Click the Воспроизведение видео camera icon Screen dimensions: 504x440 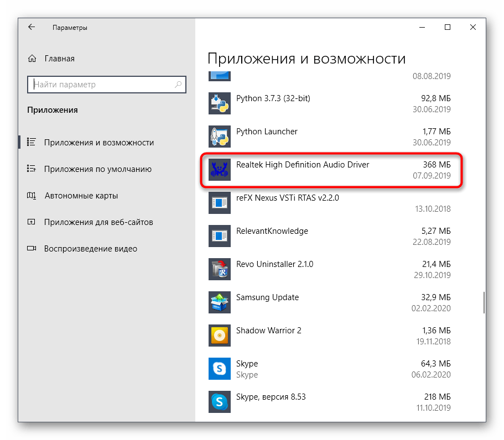click(x=32, y=248)
